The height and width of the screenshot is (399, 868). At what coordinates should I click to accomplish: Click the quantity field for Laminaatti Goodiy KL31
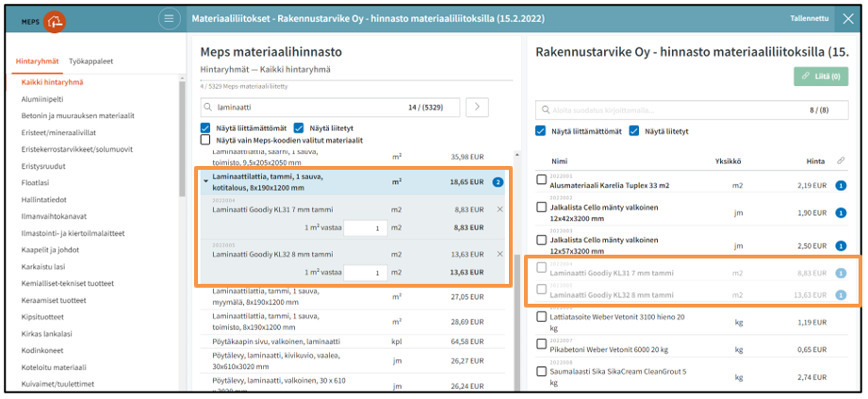pos(366,227)
